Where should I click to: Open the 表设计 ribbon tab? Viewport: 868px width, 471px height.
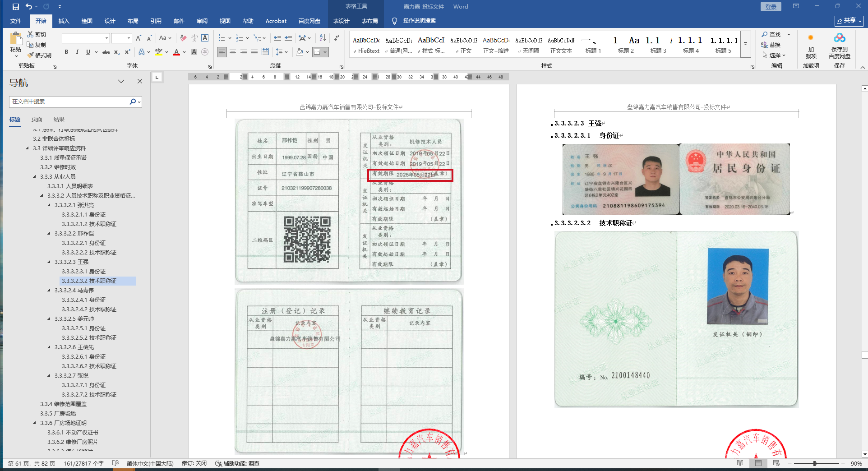coord(341,21)
